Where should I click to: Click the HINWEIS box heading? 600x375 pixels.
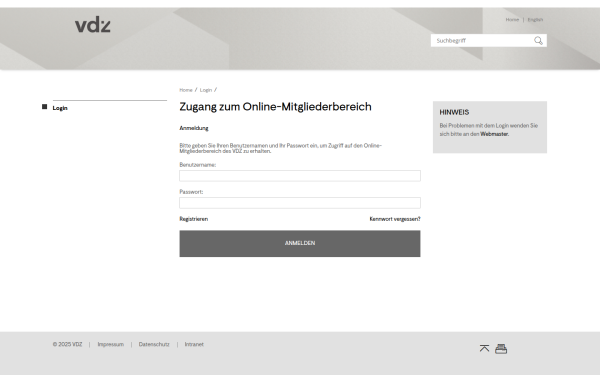[x=454, y=112]
